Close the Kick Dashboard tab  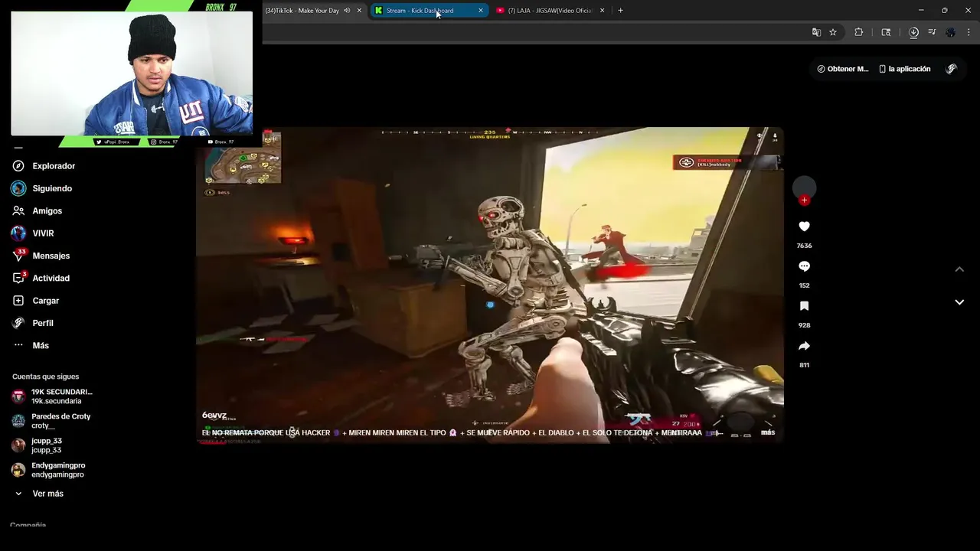pos(481,11)
